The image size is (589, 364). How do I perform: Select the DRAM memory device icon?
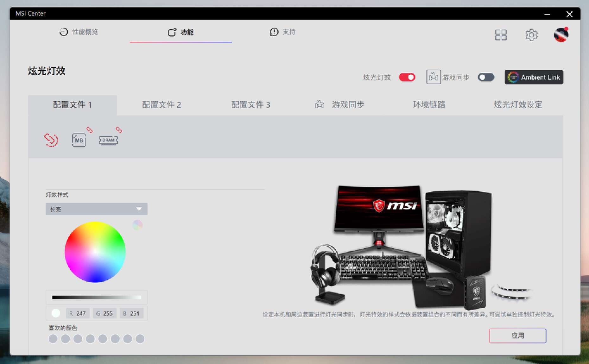point(108,140)
